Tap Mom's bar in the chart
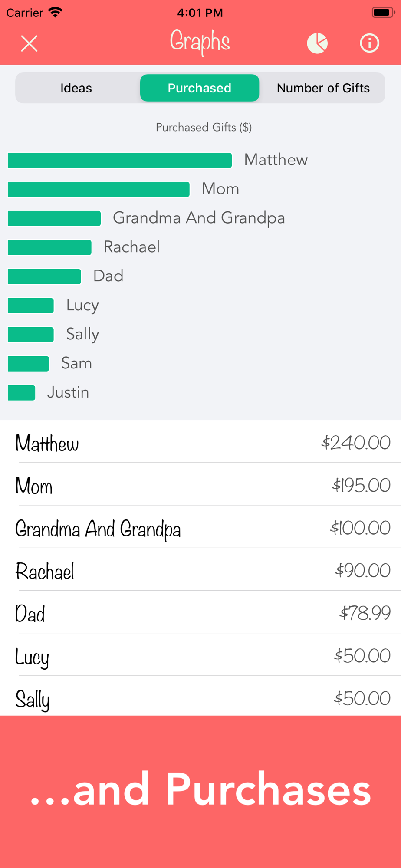401x868 pixels. click(99, 189)
